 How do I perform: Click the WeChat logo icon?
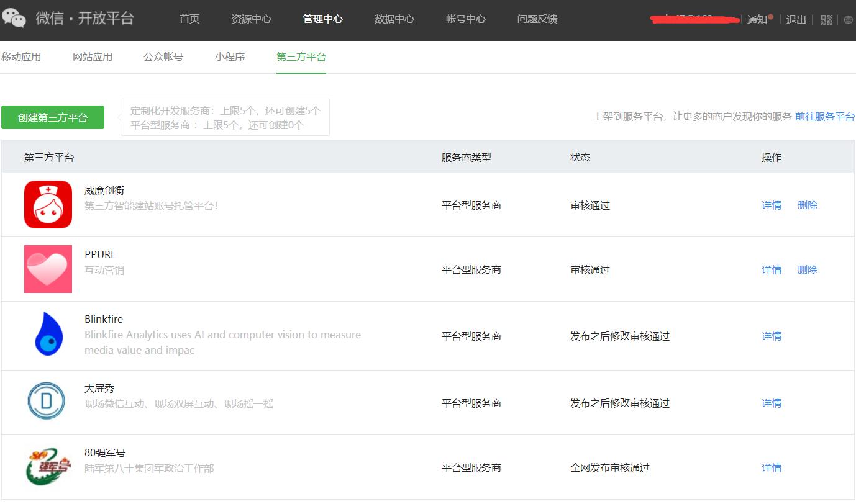(x=14, y=19)
